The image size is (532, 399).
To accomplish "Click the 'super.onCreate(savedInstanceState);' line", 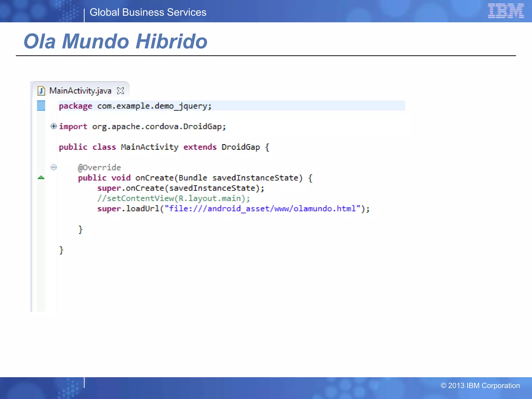I will [x=181, y=188].
